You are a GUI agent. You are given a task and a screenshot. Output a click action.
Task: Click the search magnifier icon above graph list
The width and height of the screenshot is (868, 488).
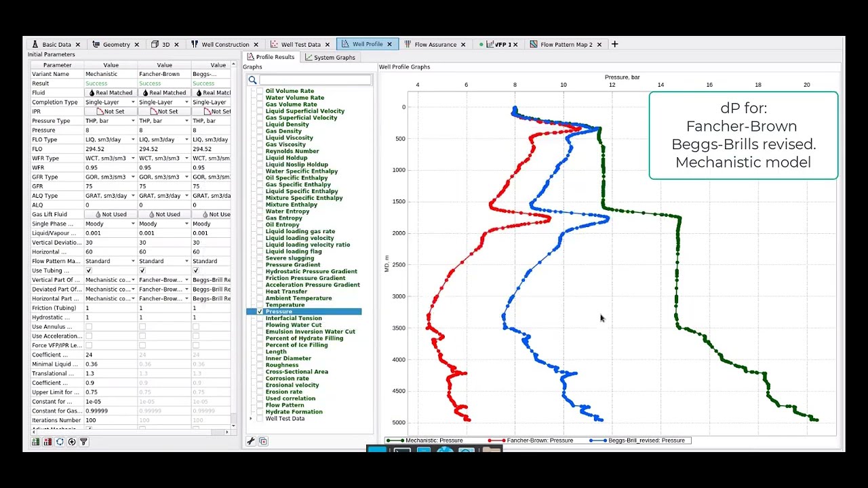252,81
